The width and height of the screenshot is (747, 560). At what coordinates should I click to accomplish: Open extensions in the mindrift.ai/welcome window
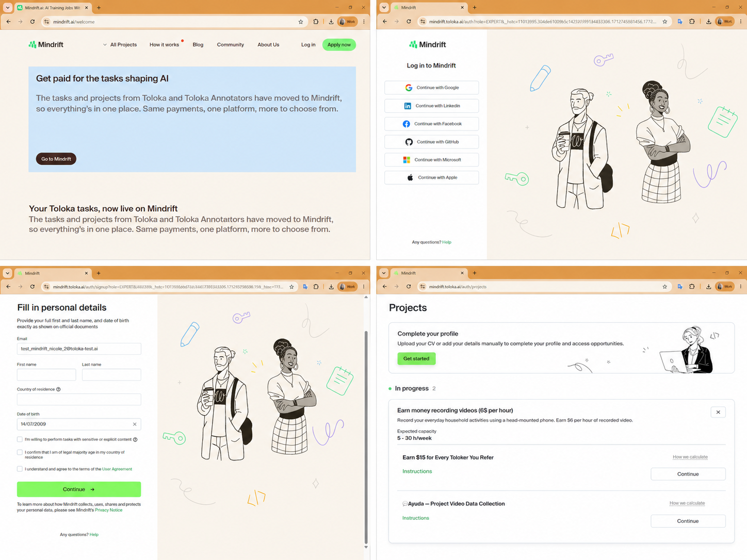pyautogui.click(x=316, y=22)
